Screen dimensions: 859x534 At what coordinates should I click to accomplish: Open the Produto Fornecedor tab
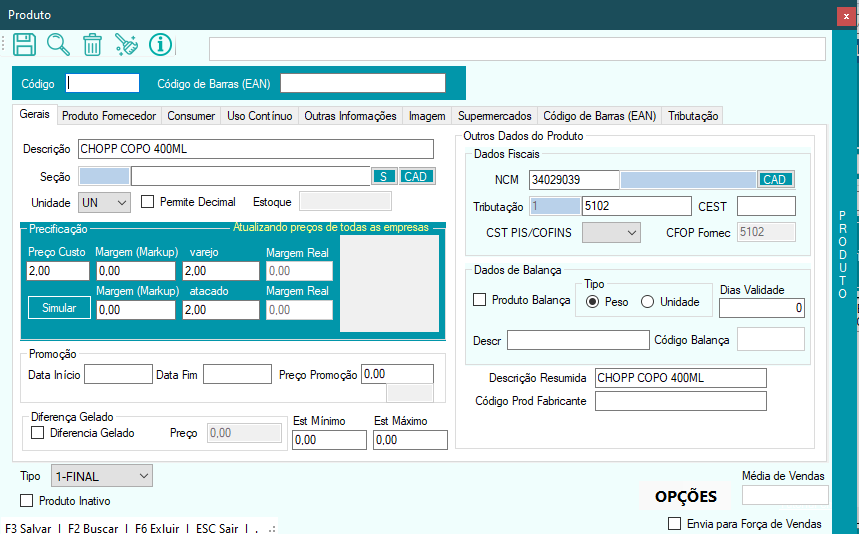tap(109, 116)
